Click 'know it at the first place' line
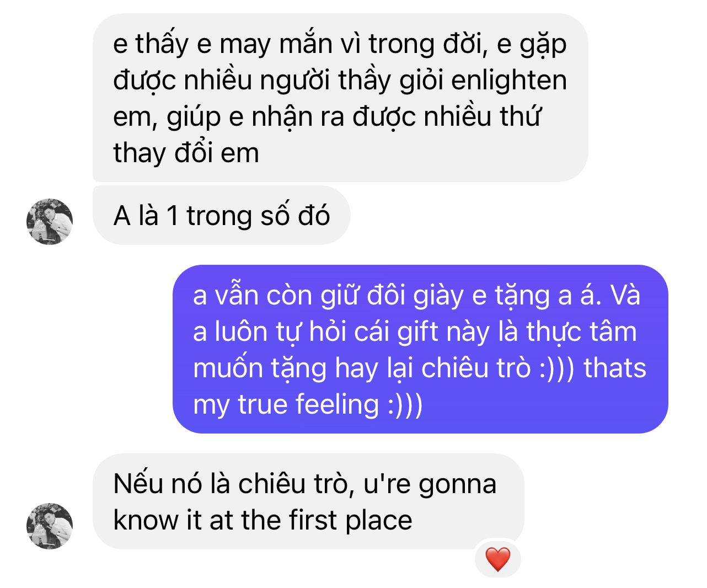Viewport: 707px width, 588px height. pyautogui.click(x=263, y=520)
